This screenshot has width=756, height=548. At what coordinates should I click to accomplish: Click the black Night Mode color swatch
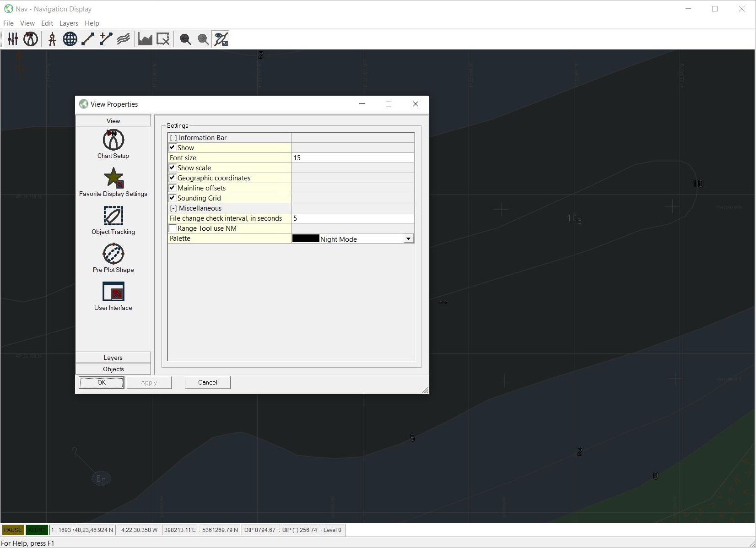306,239
